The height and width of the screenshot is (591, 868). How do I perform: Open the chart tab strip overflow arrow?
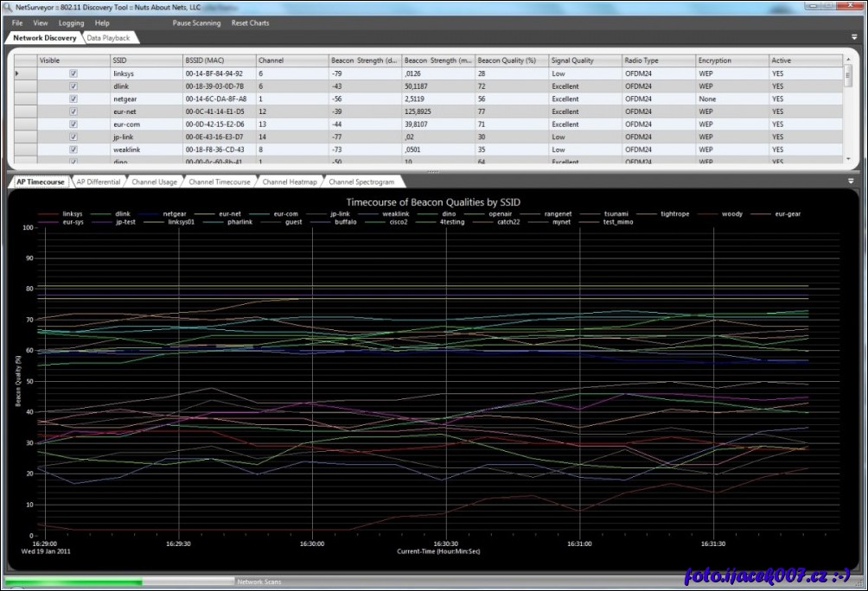(x=850, y=181)
